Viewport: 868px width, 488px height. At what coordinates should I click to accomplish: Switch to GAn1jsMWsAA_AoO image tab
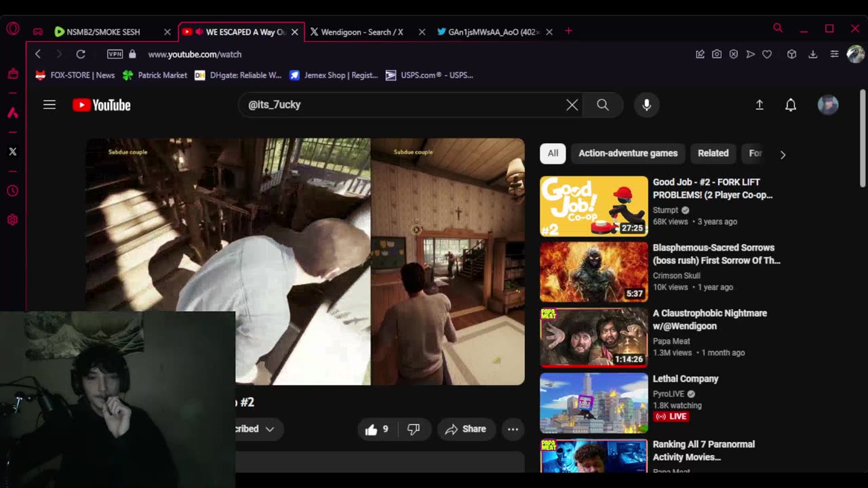coord(494,32)
